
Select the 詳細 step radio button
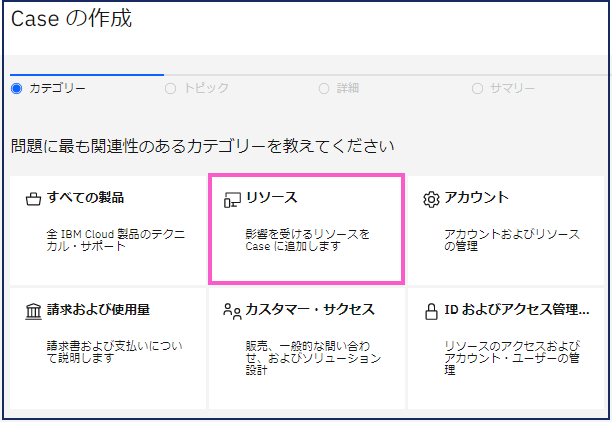[324, 88]
